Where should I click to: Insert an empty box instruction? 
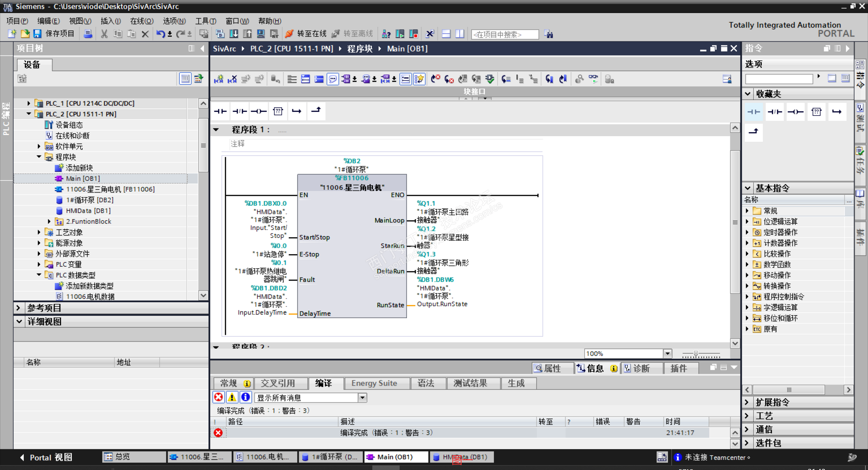278,111
